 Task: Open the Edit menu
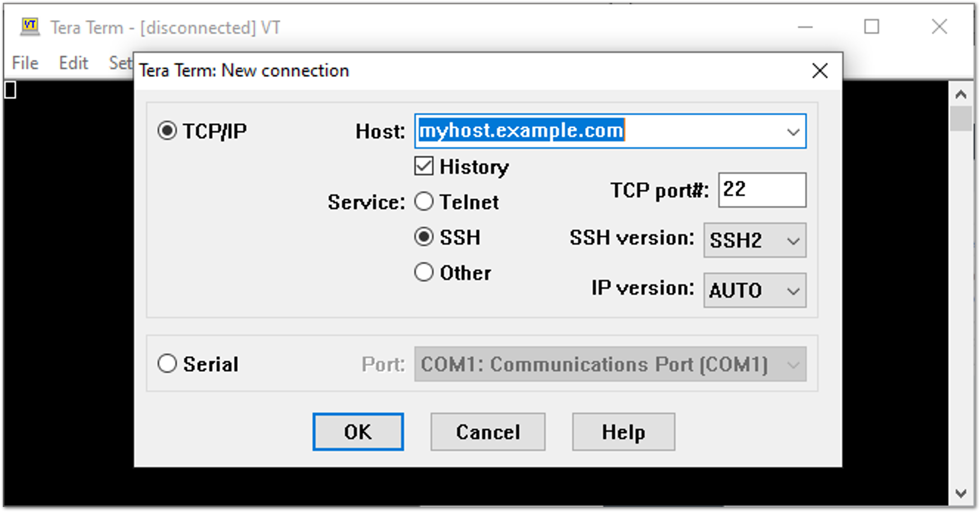(x=74, y=63)
